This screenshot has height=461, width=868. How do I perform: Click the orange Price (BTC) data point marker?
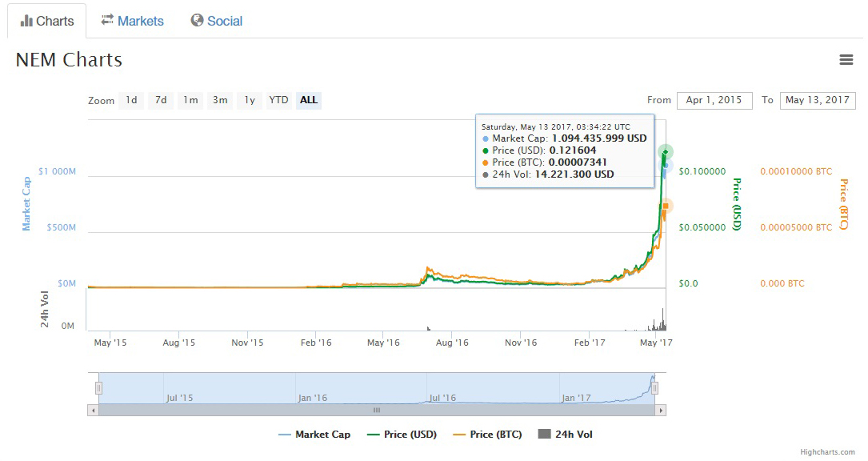coord(666,206)
